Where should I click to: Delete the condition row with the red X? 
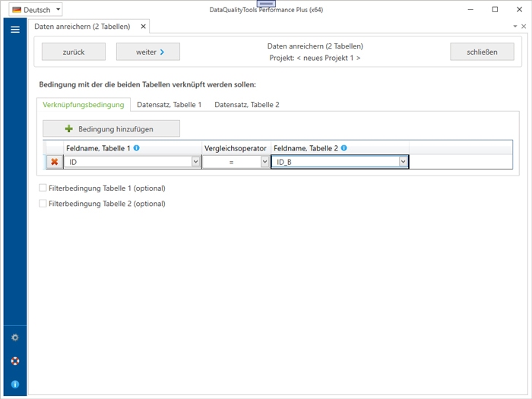(x=55, y=162)
